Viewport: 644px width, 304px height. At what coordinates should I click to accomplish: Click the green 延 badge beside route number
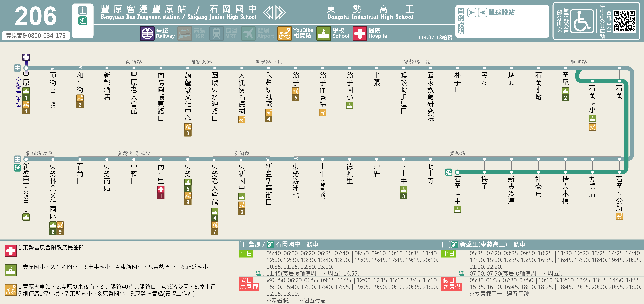tap(83, 21)
